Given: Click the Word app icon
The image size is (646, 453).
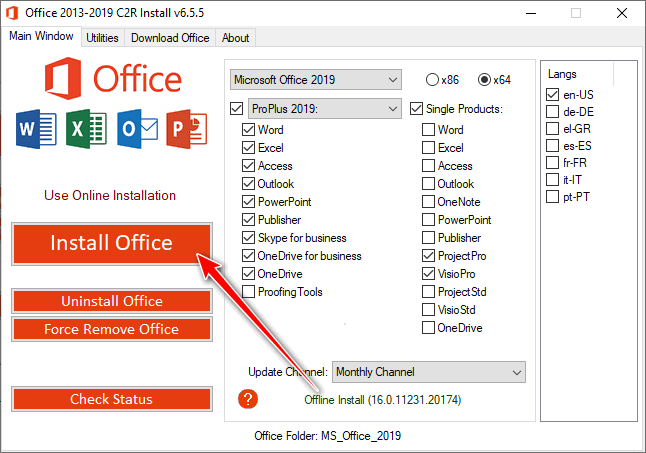Looking at the screenshot, I should (34, 130).
